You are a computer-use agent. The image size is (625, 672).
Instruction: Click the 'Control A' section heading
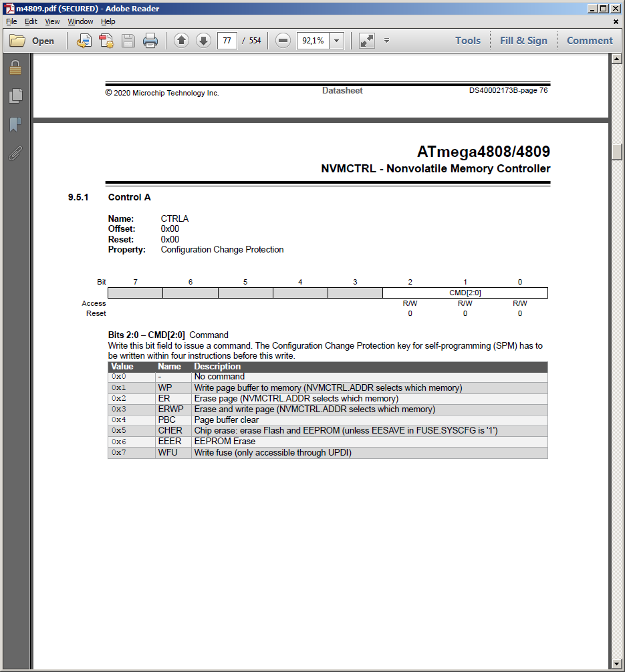129,197
